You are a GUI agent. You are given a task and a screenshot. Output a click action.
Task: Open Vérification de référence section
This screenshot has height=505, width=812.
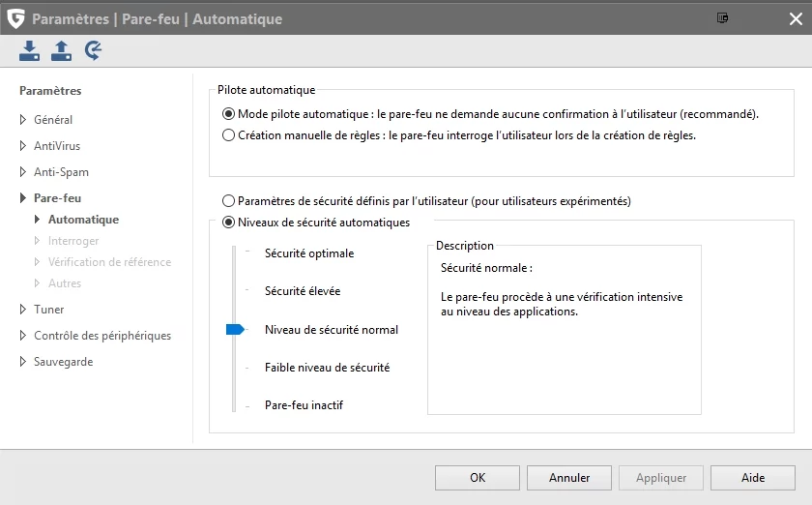click(x=110, y=262)
